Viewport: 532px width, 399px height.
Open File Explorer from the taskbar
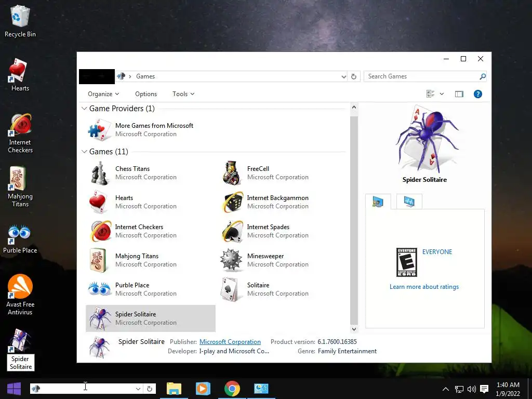point(174,389)
